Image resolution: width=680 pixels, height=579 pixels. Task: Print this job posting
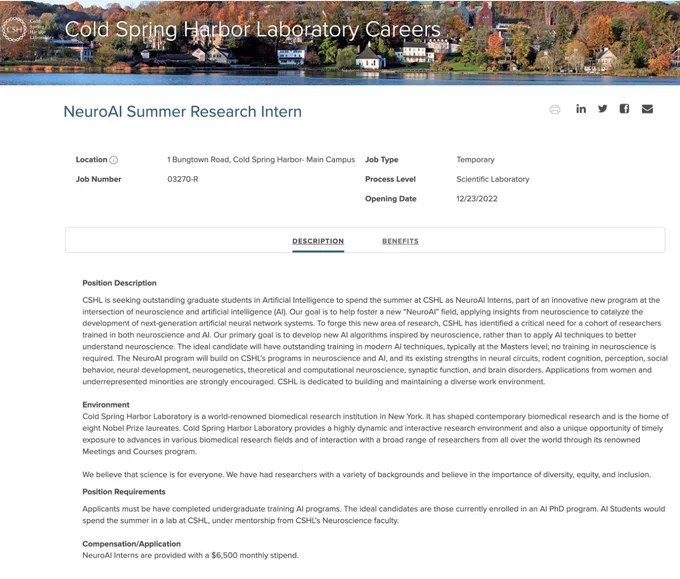pyautogui.click(x=555, y=109)
